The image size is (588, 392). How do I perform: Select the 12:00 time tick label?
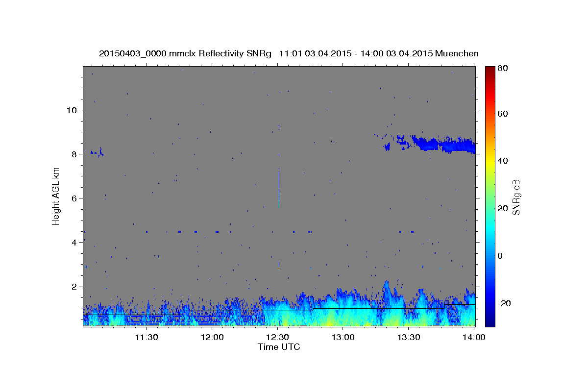click(x=212, y=337)
